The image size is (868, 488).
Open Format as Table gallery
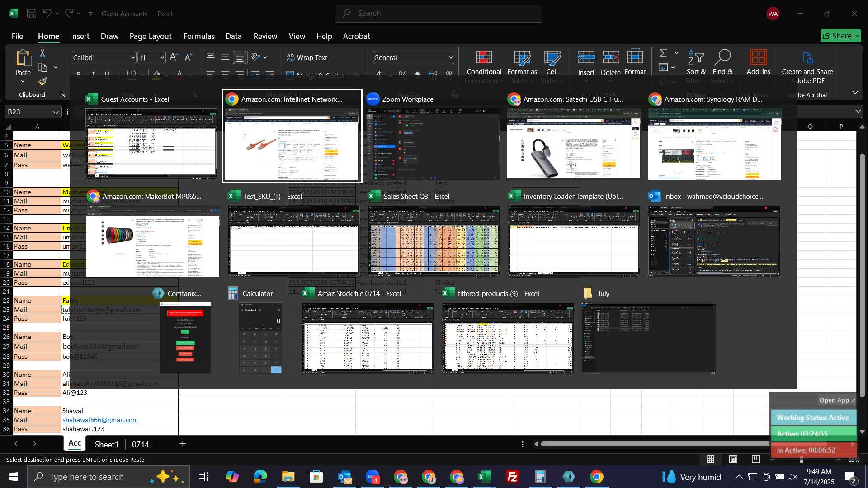[x=522, y=67]
